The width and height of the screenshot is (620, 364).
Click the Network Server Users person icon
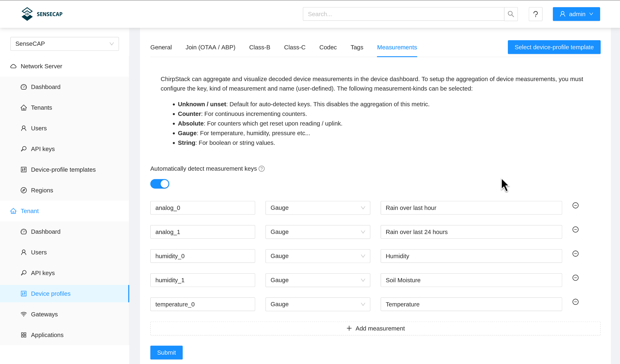click(24, 128)
